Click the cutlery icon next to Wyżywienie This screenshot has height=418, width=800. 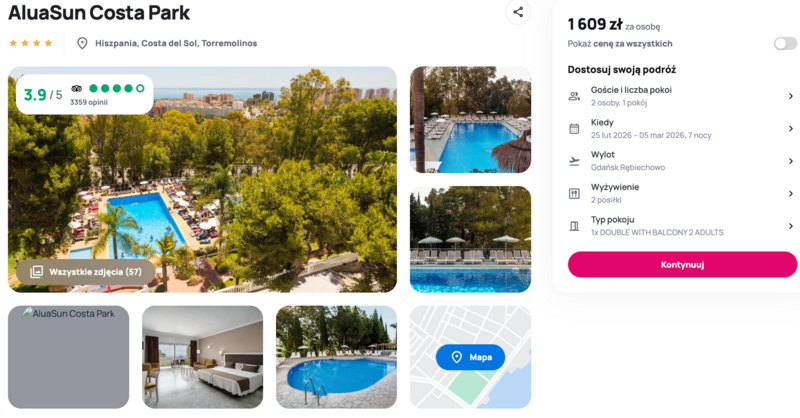(574, 193)
